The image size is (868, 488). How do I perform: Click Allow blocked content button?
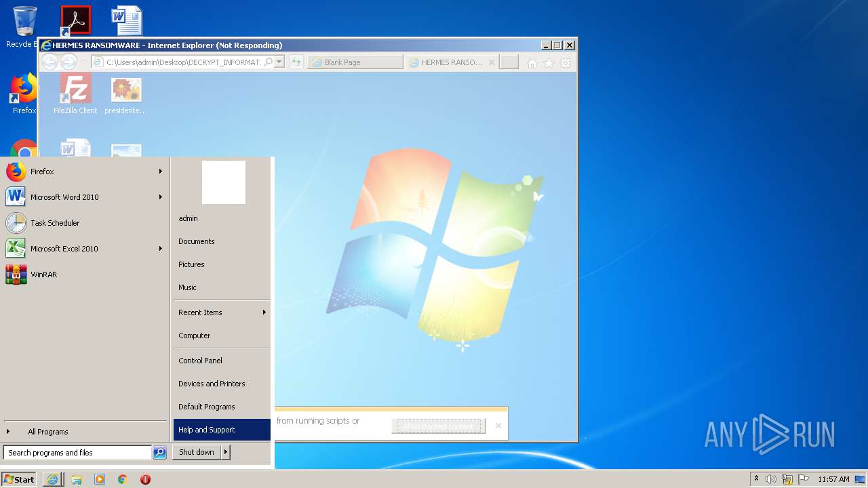pos(439,426)
